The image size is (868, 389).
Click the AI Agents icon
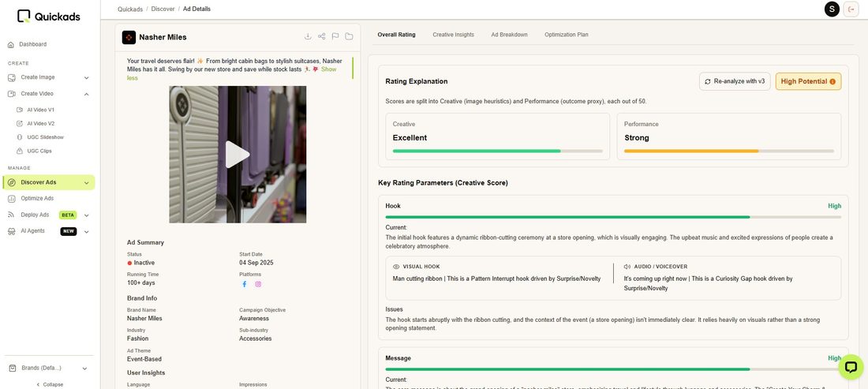[x=12, y=231]
